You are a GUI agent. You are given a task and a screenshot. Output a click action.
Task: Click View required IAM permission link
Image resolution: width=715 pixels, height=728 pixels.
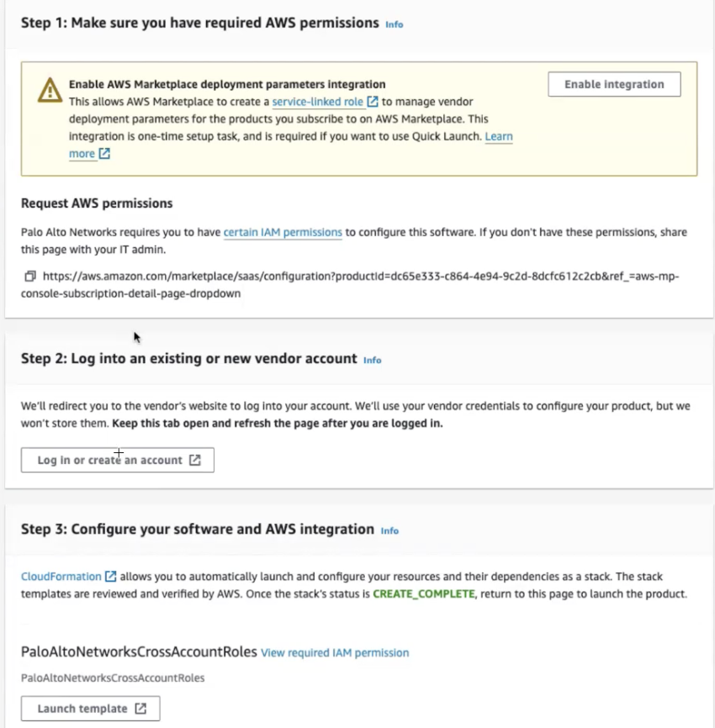tap(335, 652)
